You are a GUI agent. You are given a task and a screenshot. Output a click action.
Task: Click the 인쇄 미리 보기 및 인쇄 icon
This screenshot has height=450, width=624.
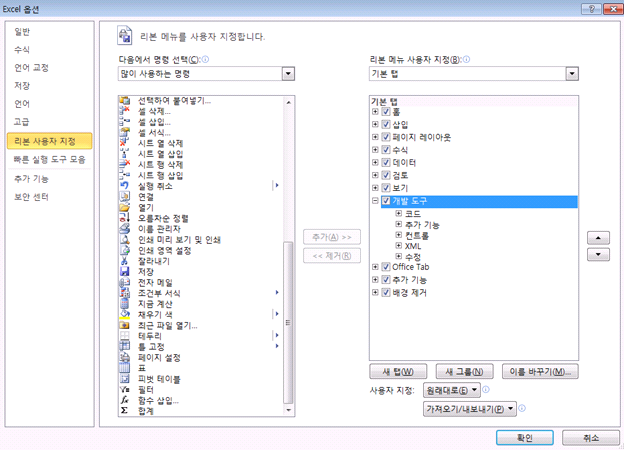(x=125, y=240)
